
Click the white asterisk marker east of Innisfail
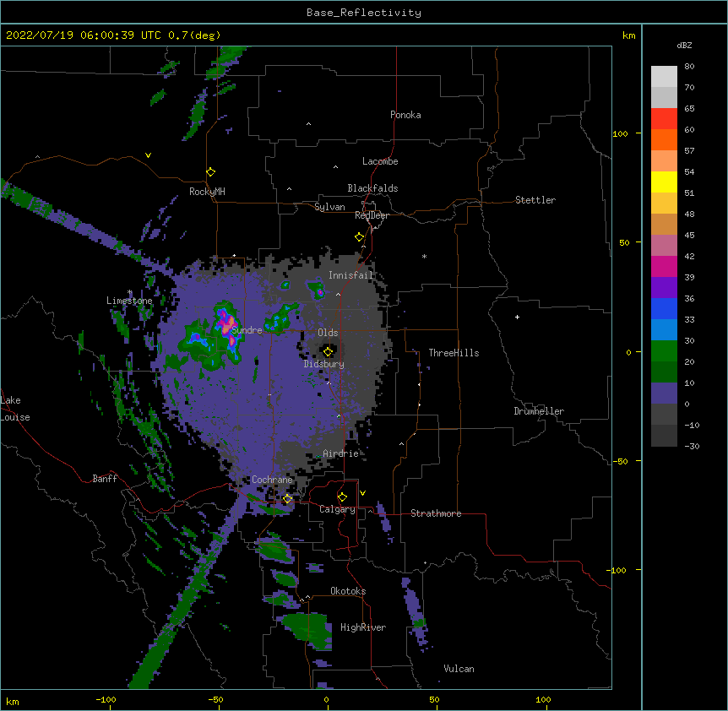point(424,256)
